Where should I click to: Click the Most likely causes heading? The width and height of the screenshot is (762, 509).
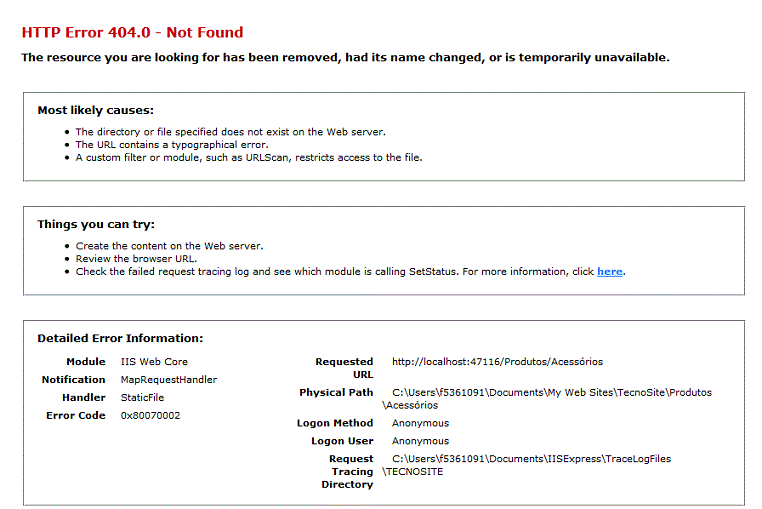tap(96, 110)
